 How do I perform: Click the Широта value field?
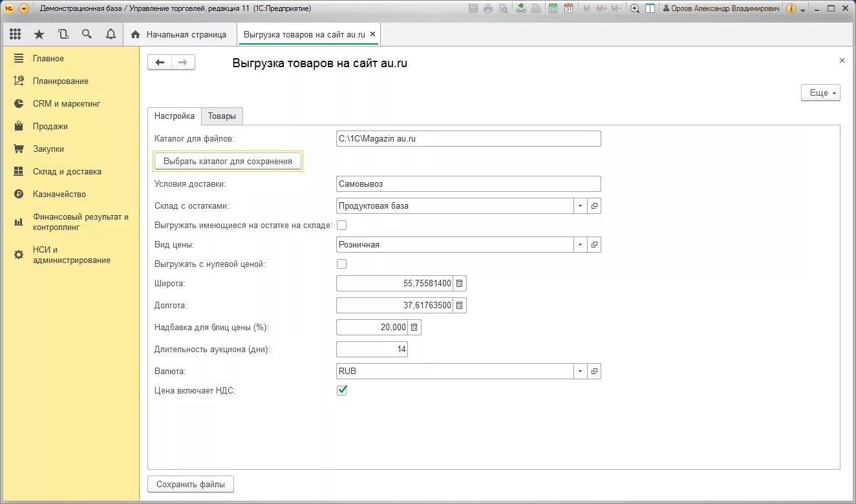(x=395, y=283)
